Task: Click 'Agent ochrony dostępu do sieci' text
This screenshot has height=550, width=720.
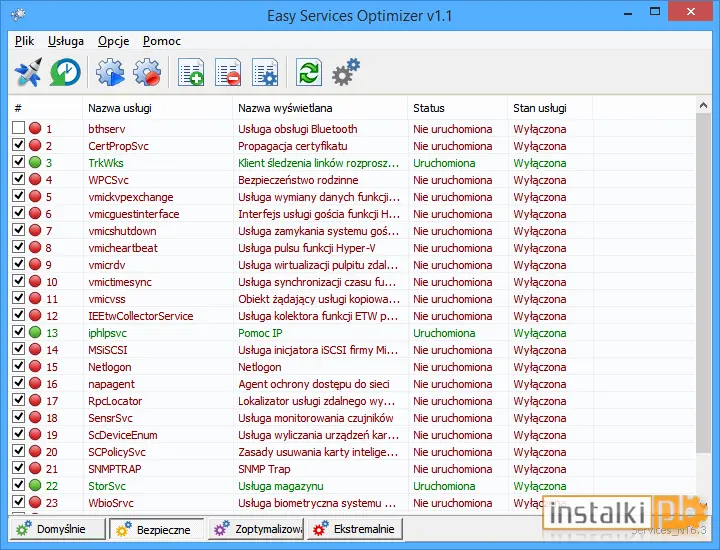Action: (314, 384)
